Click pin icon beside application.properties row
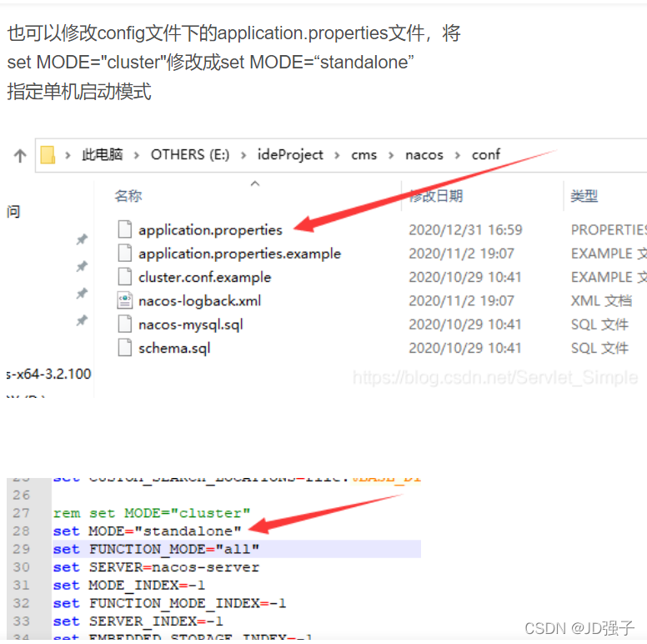The width and height of the screenshot is (647, 644). 82,239
